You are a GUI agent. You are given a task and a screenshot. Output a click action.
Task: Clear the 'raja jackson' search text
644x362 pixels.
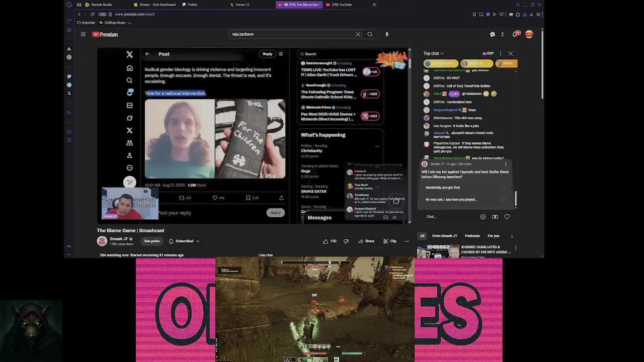point(358,34)
